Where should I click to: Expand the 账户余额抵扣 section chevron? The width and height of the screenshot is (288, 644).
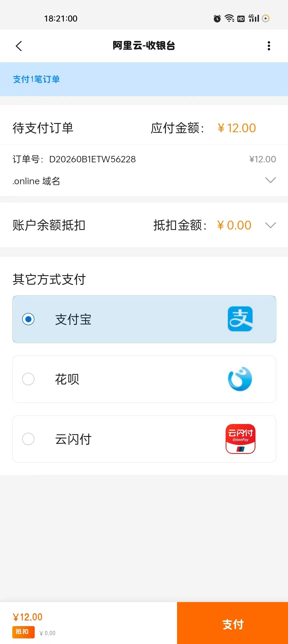270,225
